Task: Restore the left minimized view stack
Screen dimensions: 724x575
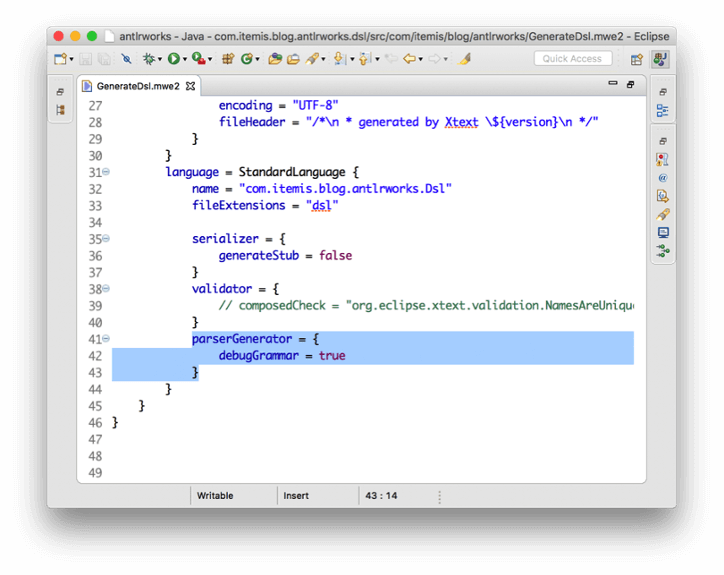Action: (60, 92)
